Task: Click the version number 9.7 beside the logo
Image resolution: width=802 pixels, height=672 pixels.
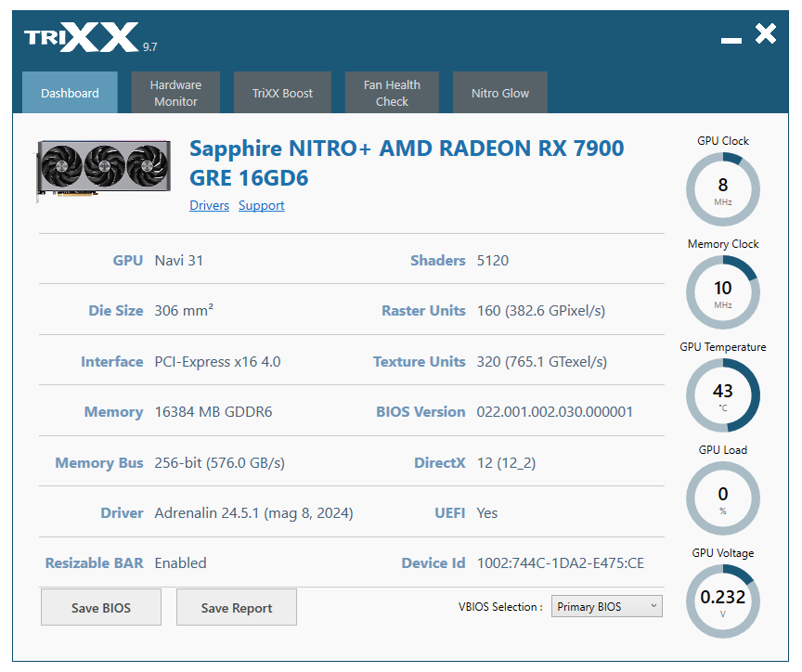Action: coord(149,47)
